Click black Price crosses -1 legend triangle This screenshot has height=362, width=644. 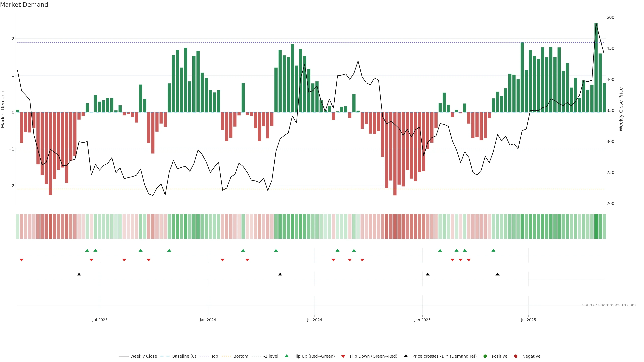point(406,356)
